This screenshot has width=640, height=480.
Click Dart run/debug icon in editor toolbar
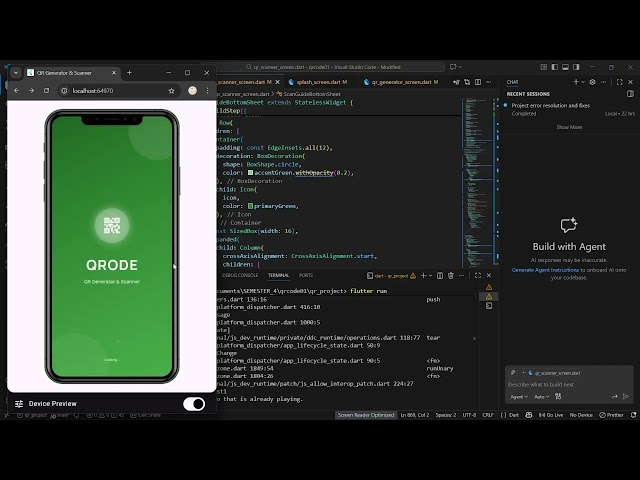point(456,82)
